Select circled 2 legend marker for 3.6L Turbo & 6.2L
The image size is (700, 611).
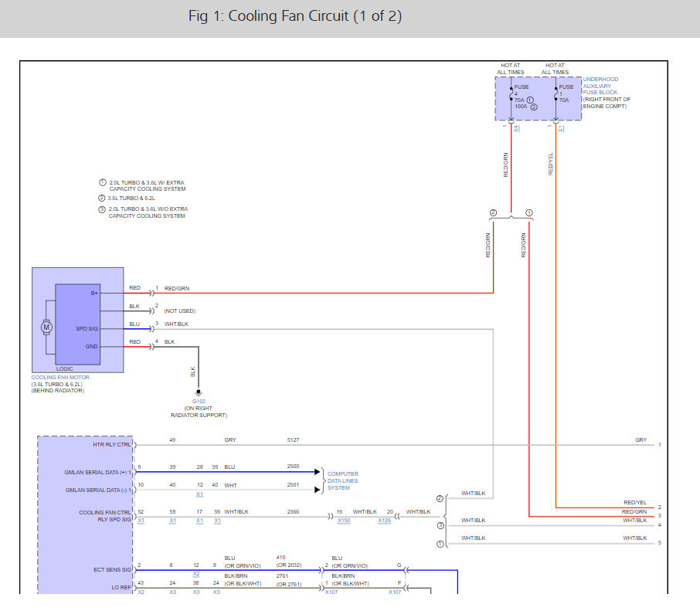[x=102, y=198]
